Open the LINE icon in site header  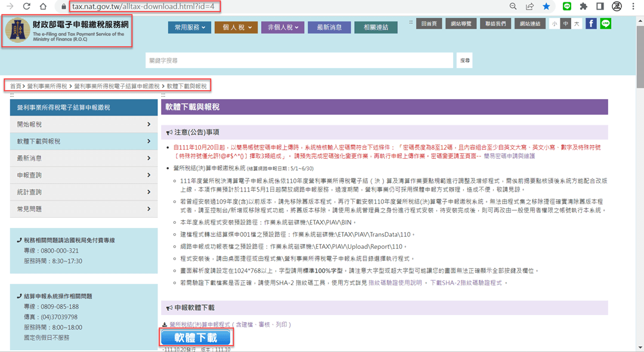605,24
